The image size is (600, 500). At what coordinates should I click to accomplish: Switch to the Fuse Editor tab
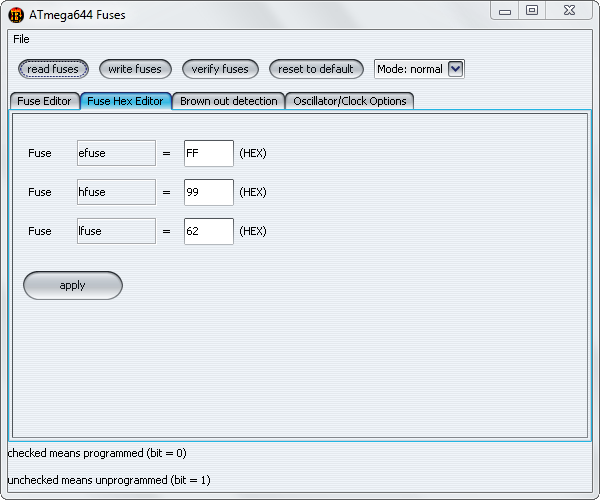44,101
